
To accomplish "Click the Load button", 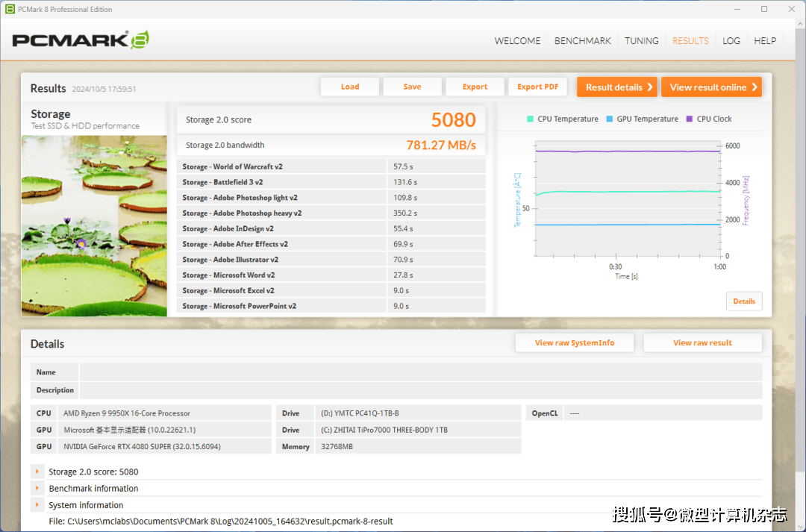I will 350,87.
